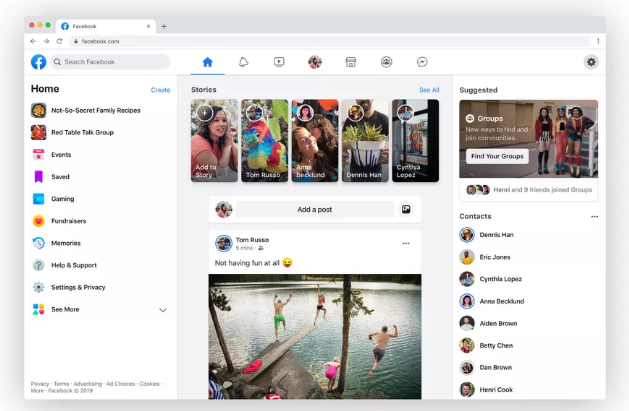629x411 pixels.
Task: Open the browser three-dot menu
Action: pos(598,41)
